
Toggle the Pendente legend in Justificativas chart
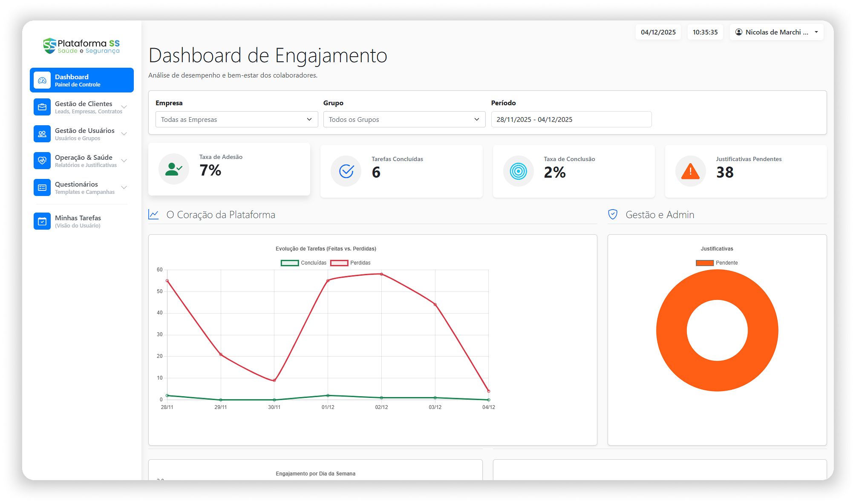coord(717,263)
